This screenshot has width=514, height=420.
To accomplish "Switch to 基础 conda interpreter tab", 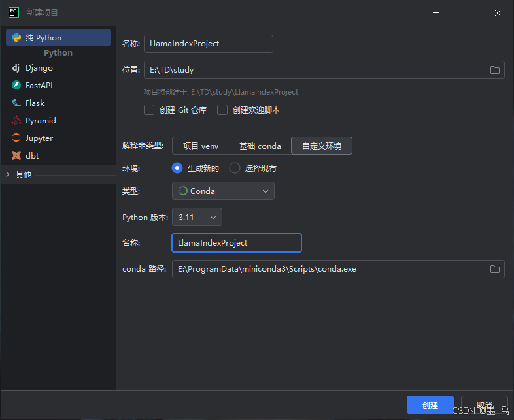I will tap(260, 146).
